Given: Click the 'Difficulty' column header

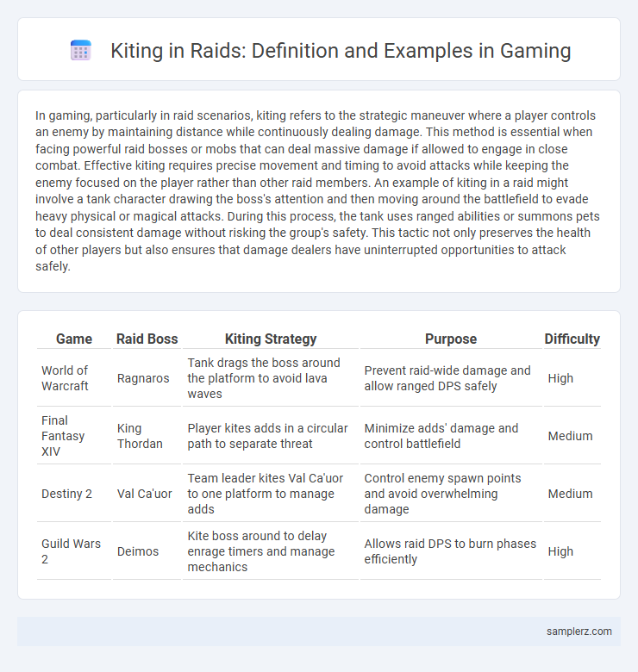Looking at the screenshot, I should point(572,339).
